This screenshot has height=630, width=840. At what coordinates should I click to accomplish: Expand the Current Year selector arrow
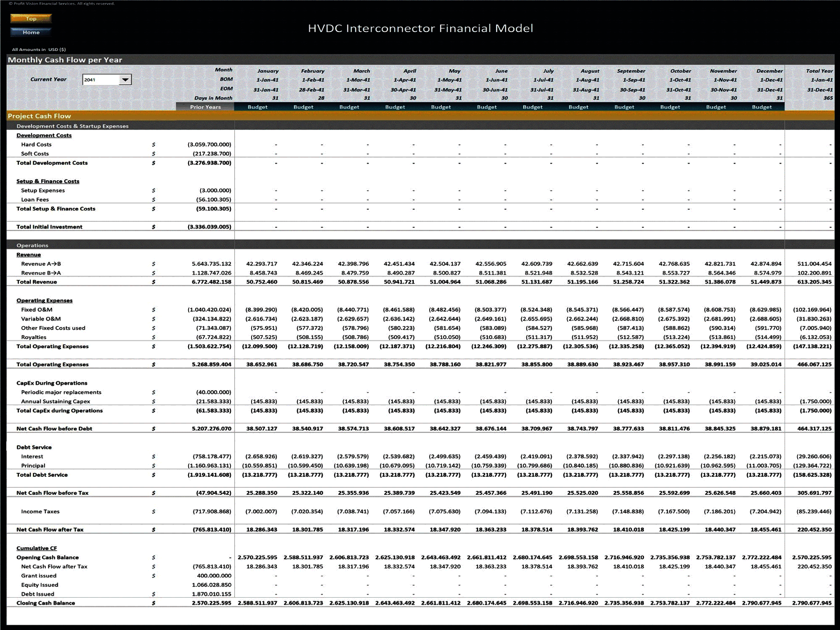126,80
